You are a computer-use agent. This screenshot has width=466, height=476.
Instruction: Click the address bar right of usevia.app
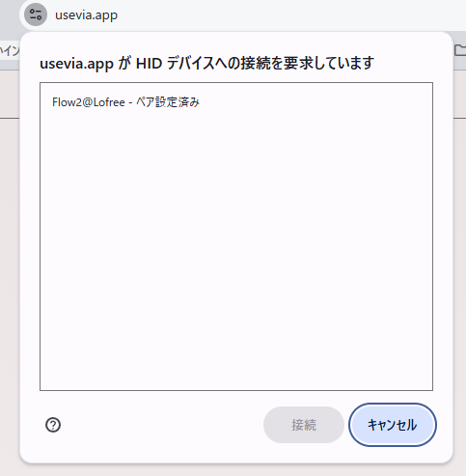[289, 15]
